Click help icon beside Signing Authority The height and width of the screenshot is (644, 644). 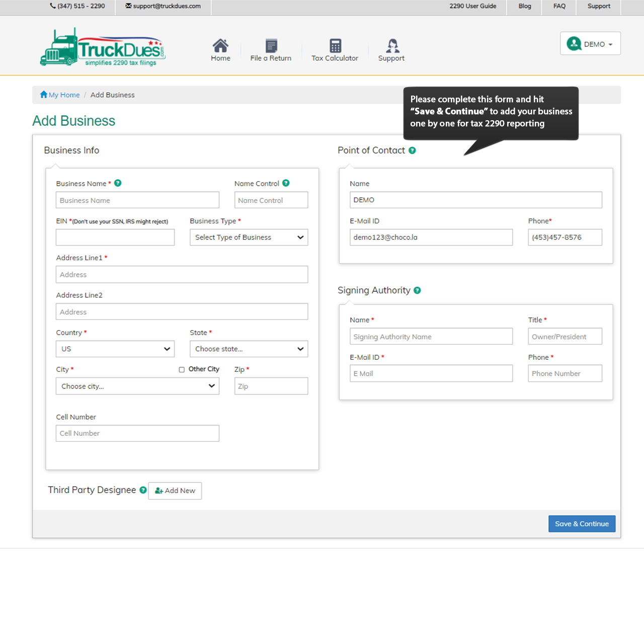(x=417, y=290)
